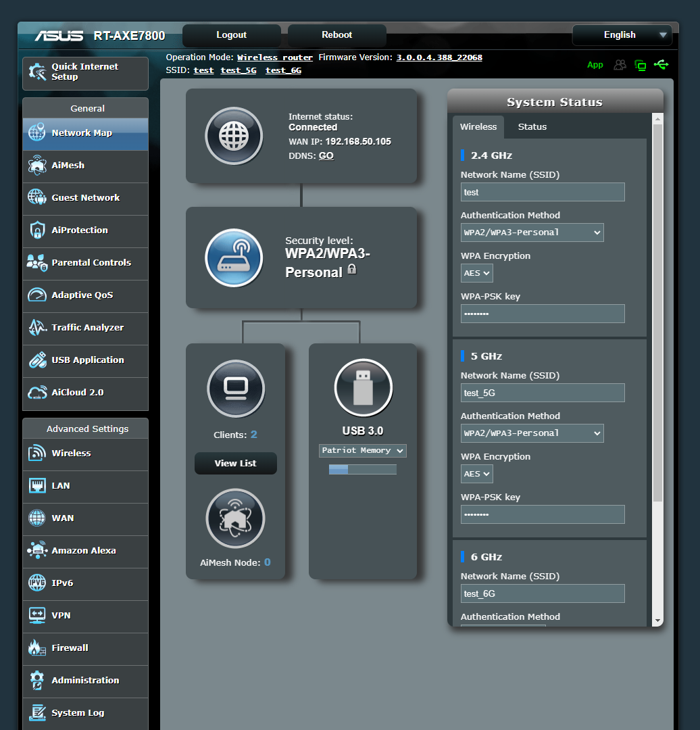
Task: Click the IPv6 icon
Action: (x=37, y=583)
